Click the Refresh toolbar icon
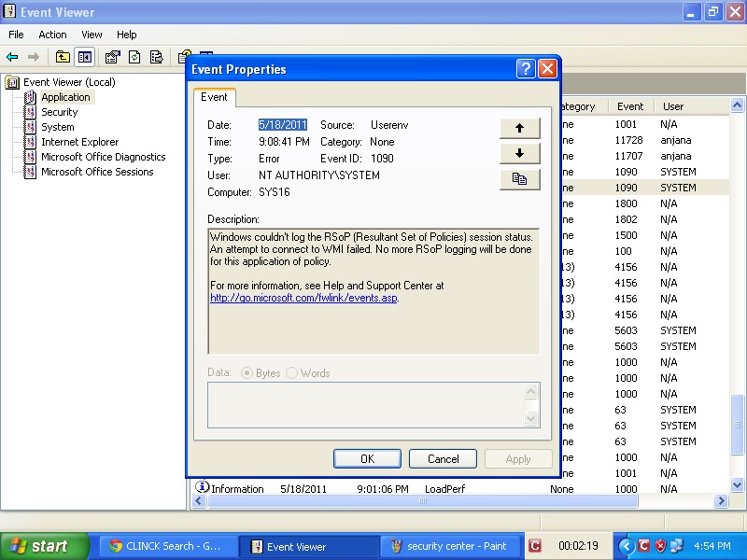The height and width of the screenshot is (560, 747). [134, 58]
